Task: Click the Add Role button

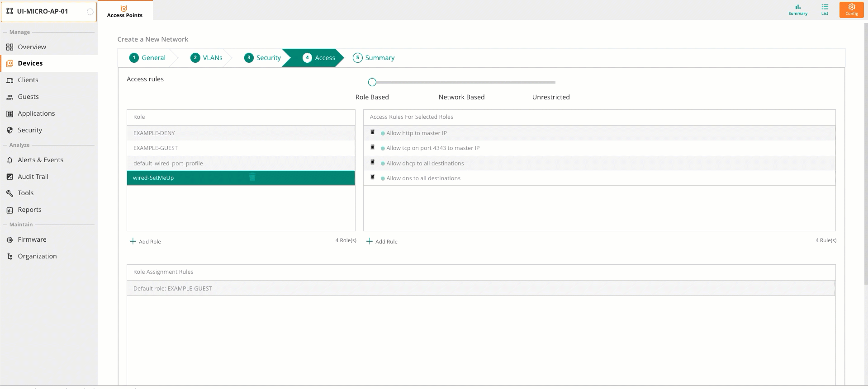Action: 145,242
